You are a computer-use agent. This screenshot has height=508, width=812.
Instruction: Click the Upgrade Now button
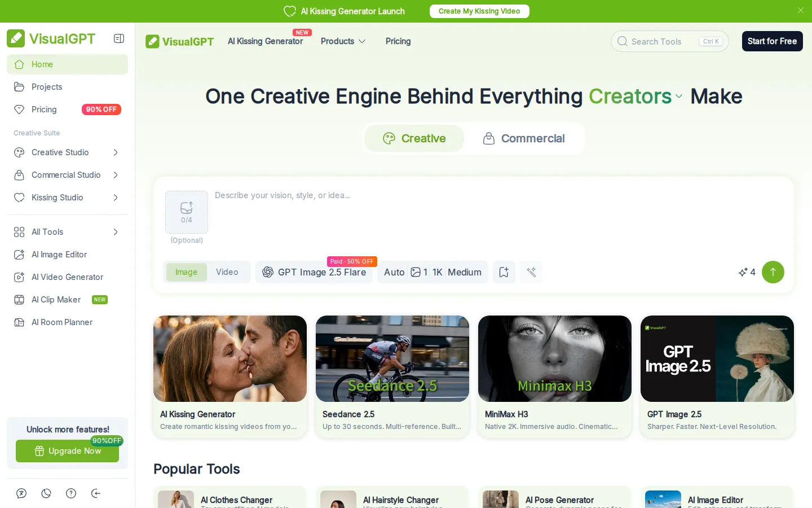click(x=67, y=451)
